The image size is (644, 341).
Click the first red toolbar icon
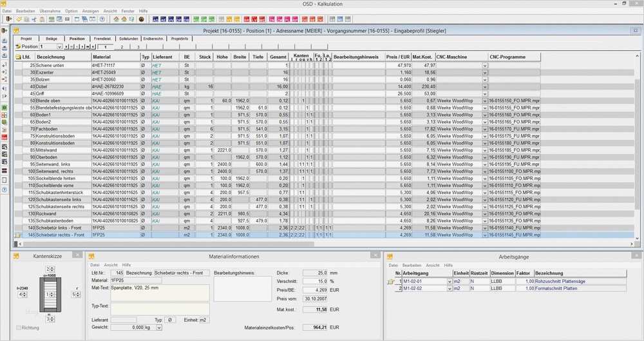click(245, 19)
